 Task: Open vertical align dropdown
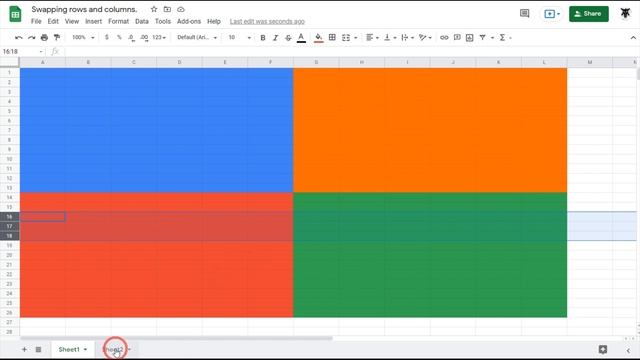(x=390, y=38)
